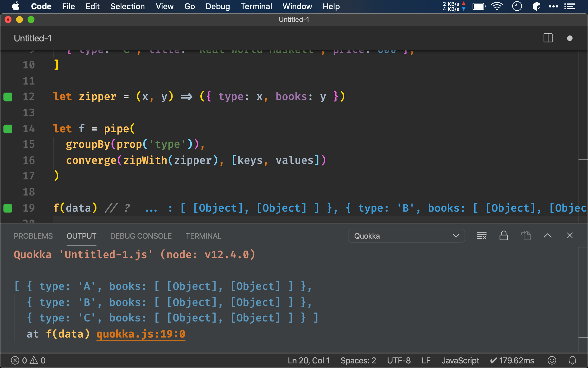This screenshot has width=588, height=368.
Task: Click the clock menu bar icon
Action: coord(517,6)
